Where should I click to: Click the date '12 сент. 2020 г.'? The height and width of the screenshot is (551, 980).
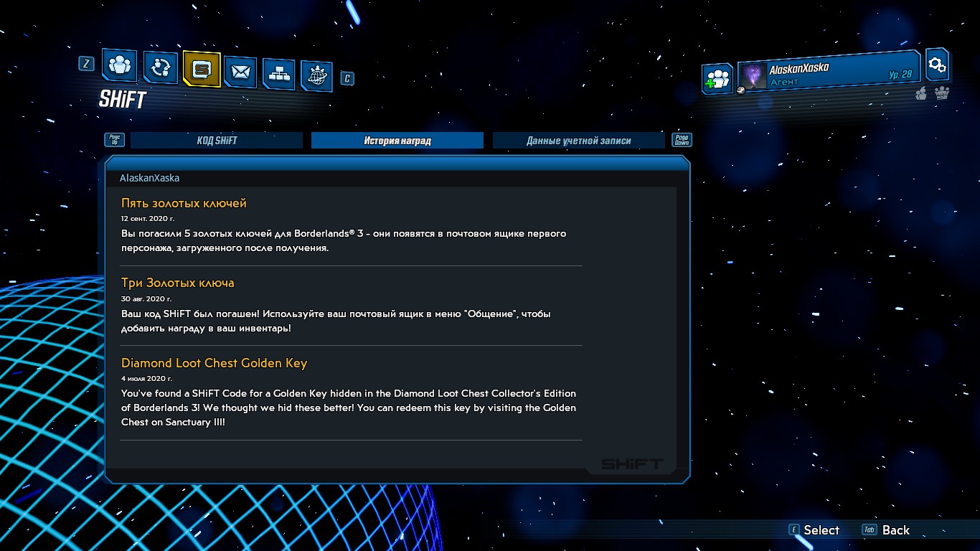coord(148,218)
